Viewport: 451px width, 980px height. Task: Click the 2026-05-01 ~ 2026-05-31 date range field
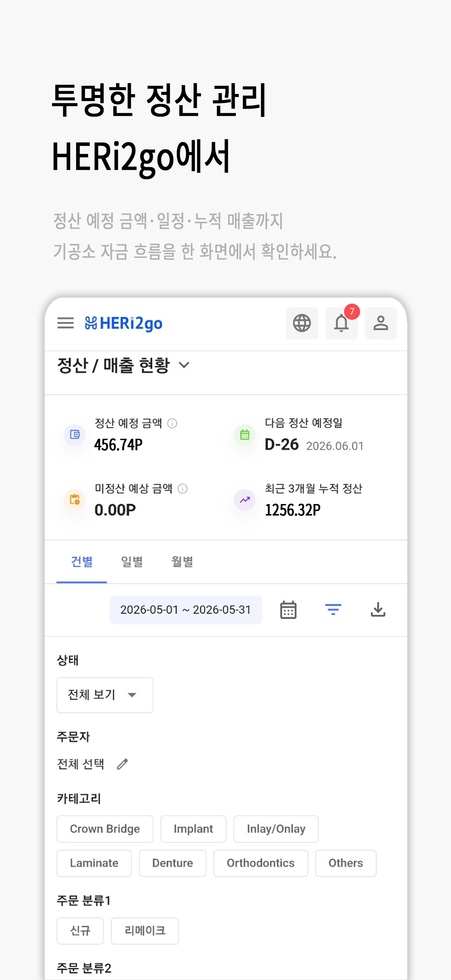click(x=186, y=610)
